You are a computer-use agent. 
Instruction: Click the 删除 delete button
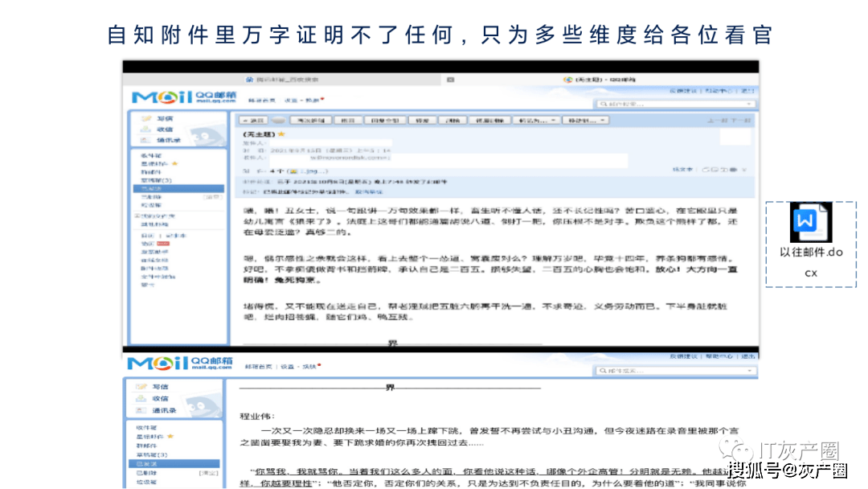pos(452,120)
